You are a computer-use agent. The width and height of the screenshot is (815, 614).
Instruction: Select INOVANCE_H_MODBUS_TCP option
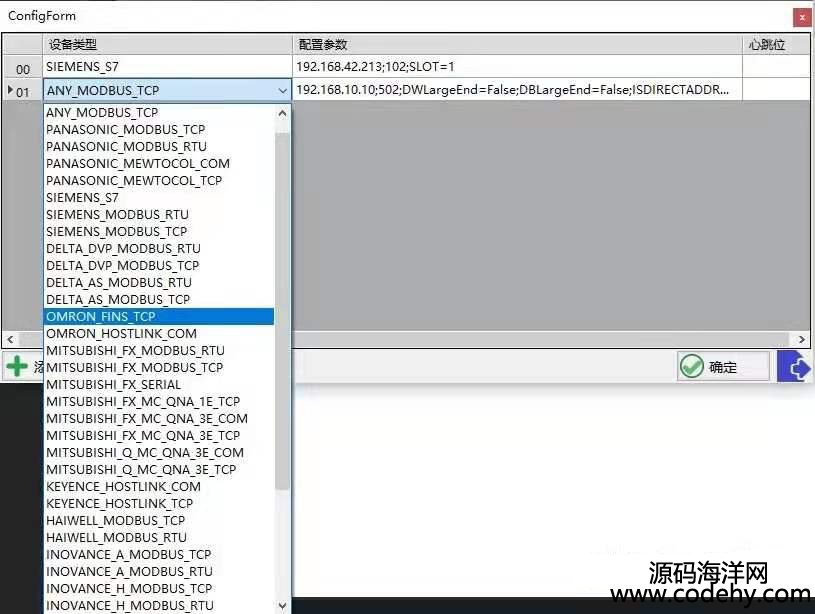point(159,589)
